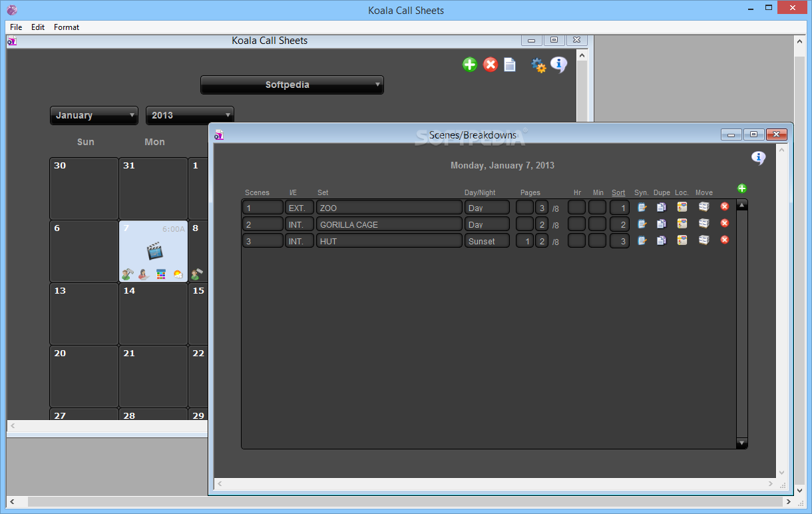This screenshot has height=514, width=812.
Task: Open the blank page document icon
Action: 510,65
